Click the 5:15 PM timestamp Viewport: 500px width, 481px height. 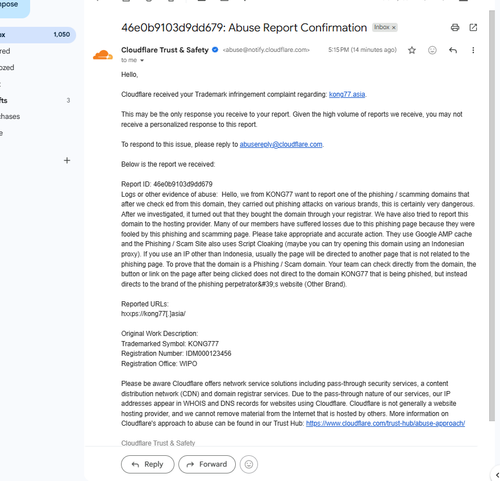[362, 50]
